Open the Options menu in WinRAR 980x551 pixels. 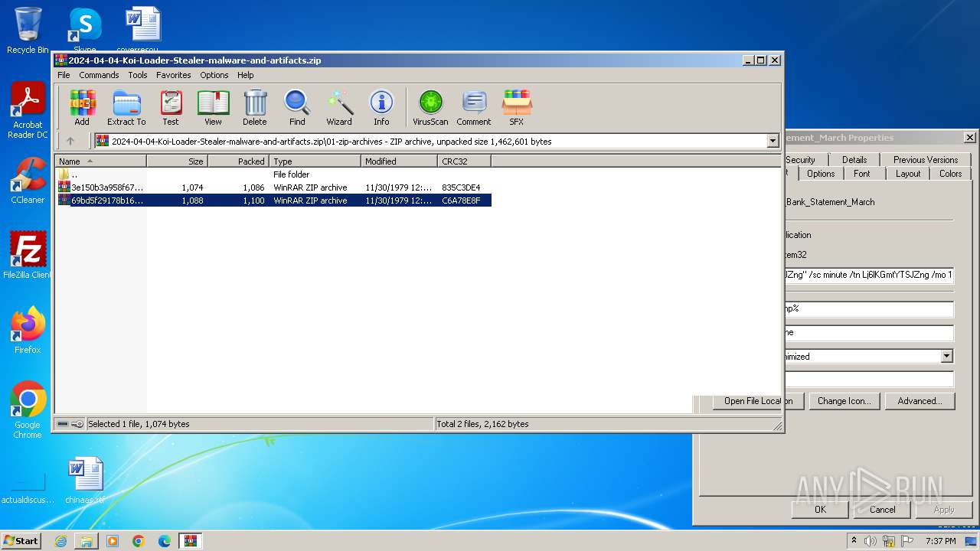[214, 75]
